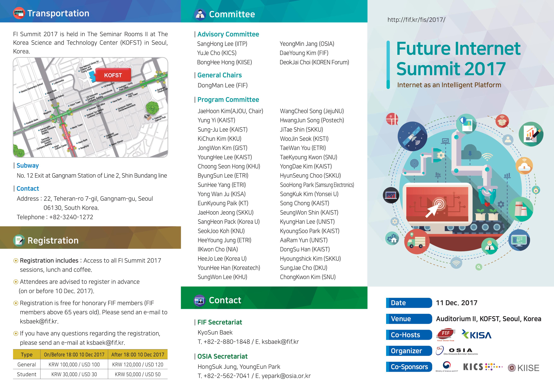Click Auditorium II, KOFST, Seoul, Korea text

click(x=489, y=319)
